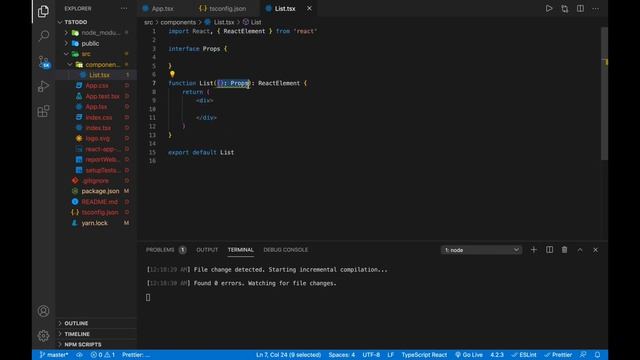The height and width of the screenshot is (360, 640).
Task: Click Ln 7, Col 24 cursor position
Action: [288, 355]
